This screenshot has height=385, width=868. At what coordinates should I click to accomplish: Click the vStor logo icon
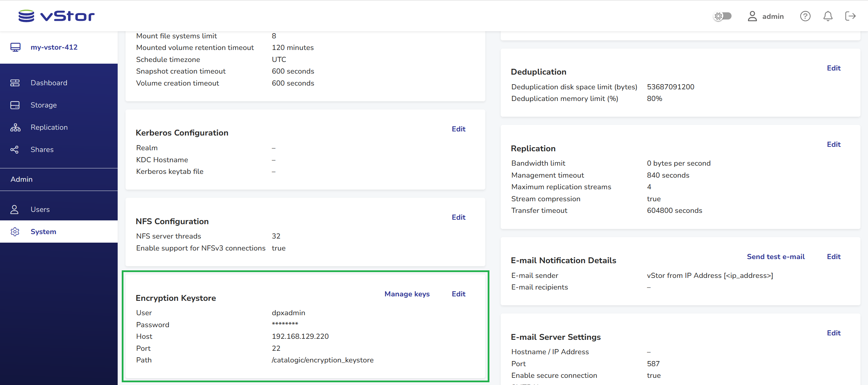pos(26,16)
